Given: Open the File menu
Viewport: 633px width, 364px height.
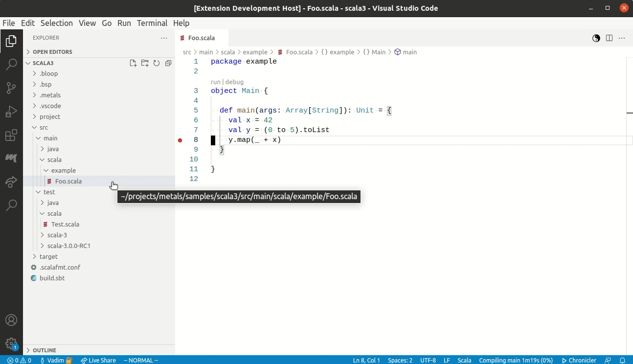Looking at the screenshot, I should [x=9, y=23].
